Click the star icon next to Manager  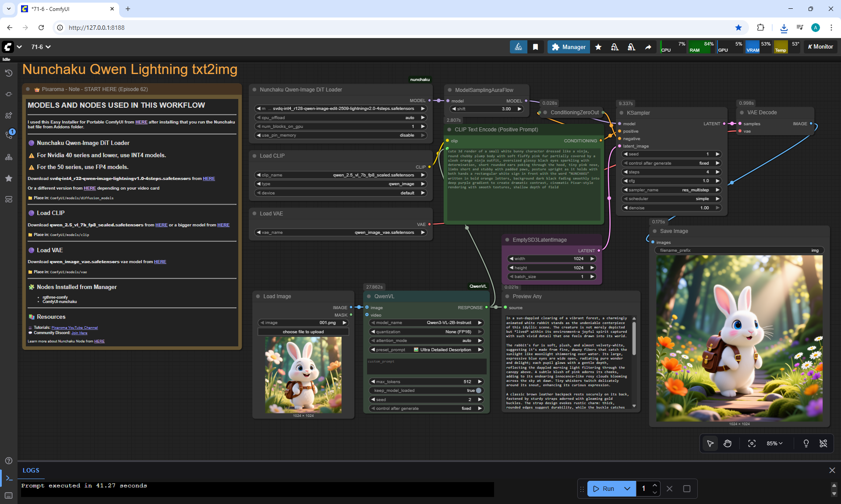point(598,47)
